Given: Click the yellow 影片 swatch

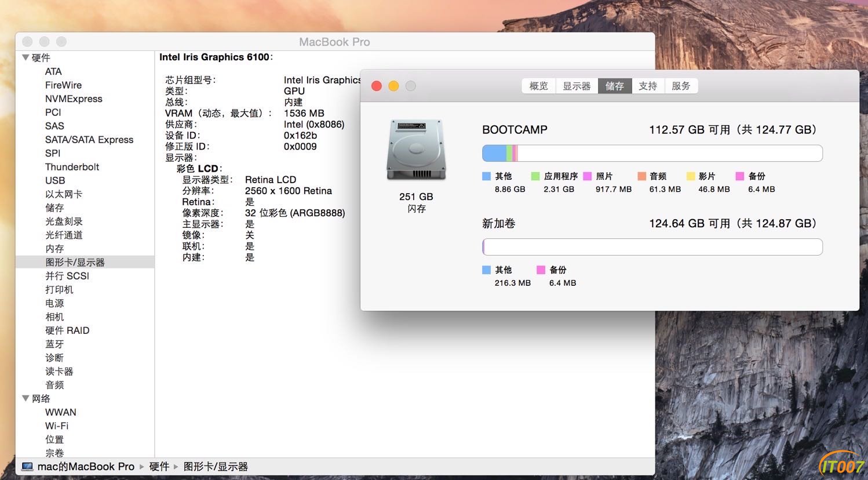Looking at the screenshot, I should coord(690,176).
